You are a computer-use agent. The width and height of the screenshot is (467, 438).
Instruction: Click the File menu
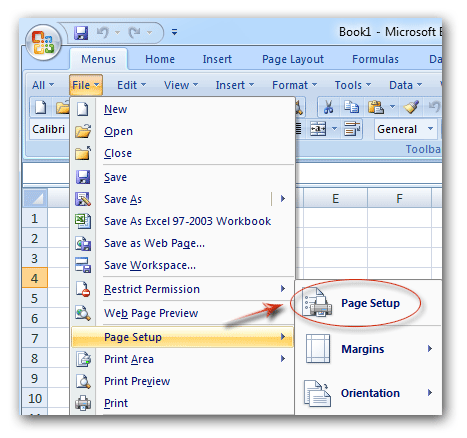(86, 85)
